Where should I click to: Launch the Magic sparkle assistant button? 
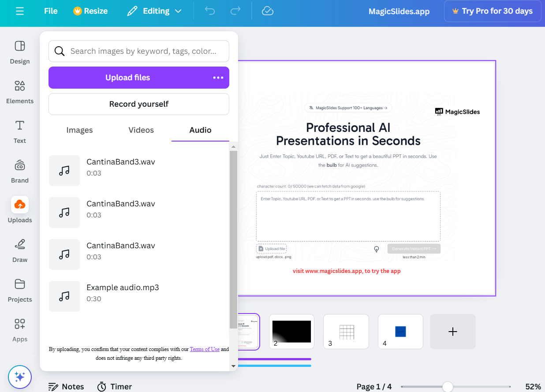(x=20, y=377)
